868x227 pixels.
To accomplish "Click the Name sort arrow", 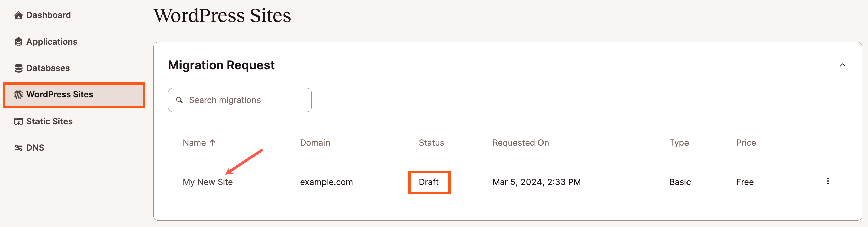I will coord(212,143).
